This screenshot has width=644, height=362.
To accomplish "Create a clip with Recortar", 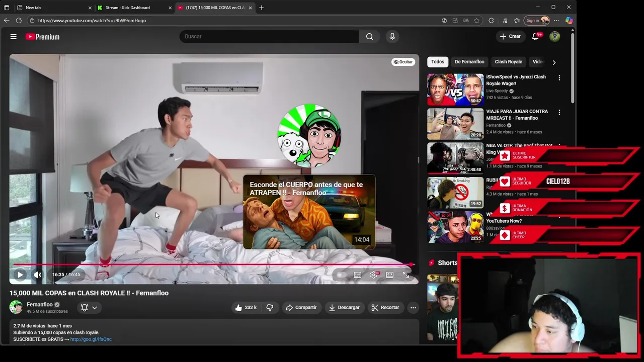I will pyautogui.click(x=385, y=307).
